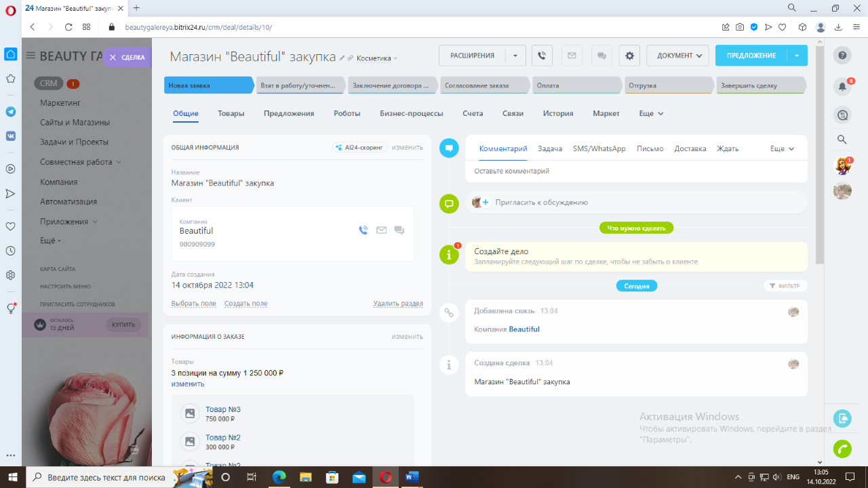Open the Товар №3 link
The width and height of the screenshot is (868, 488).
point(223,409)
